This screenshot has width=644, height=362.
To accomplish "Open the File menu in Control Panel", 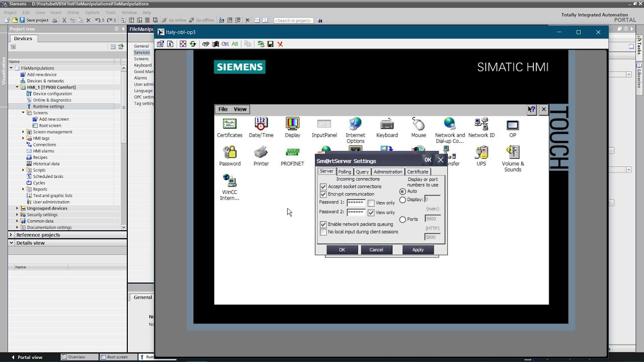I will 223,109.
